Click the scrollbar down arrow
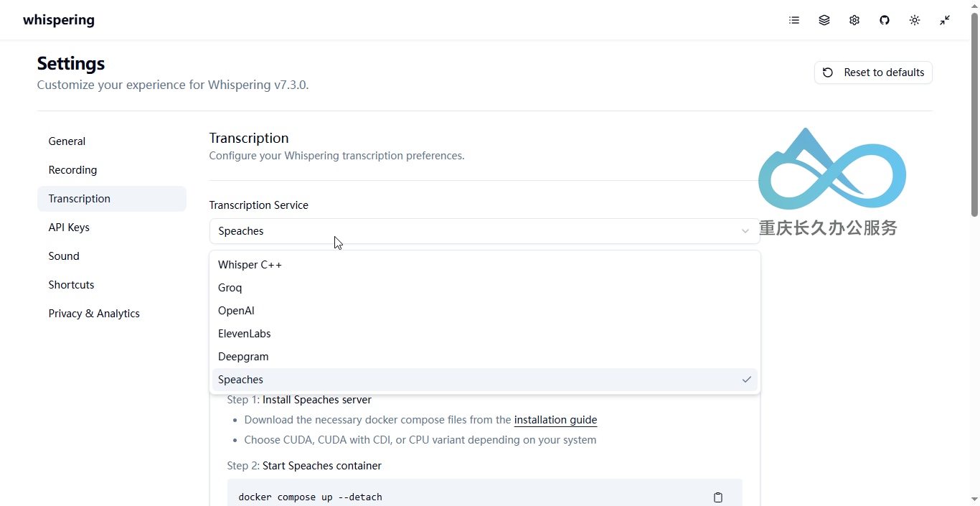Image resolution: width=980 pixels, height=506 pixels. 974,499
